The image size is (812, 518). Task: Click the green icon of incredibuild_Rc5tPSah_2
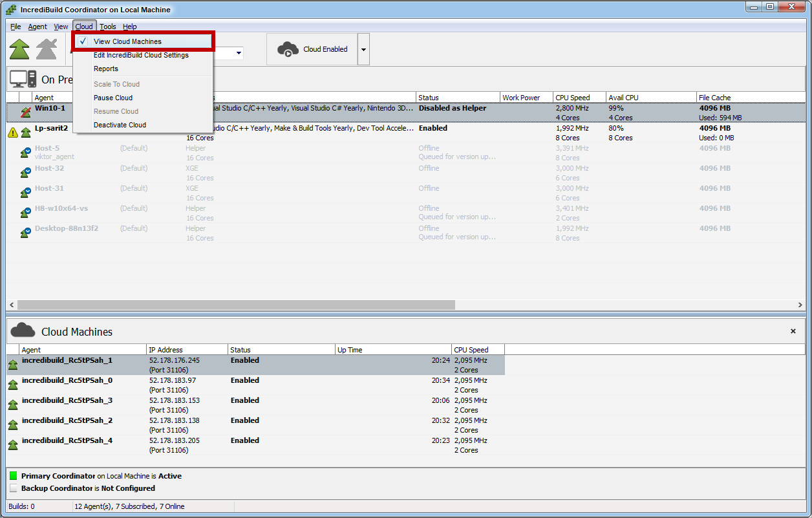(13, 425)
